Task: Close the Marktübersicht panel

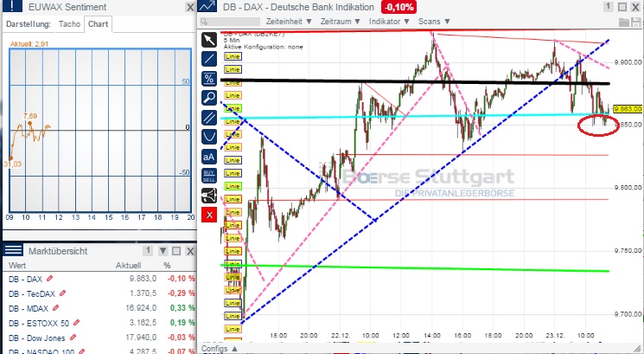Action: point(190,251)
